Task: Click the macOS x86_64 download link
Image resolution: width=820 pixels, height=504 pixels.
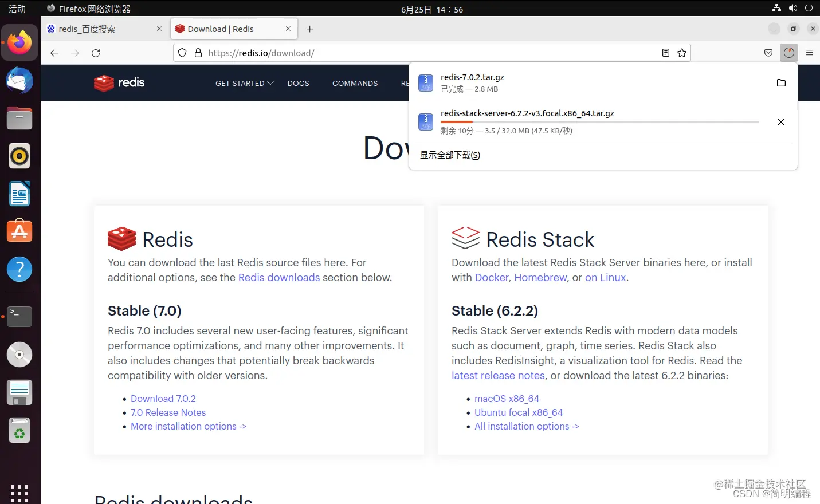Action: pyautogui.click(x=507, y=399)
